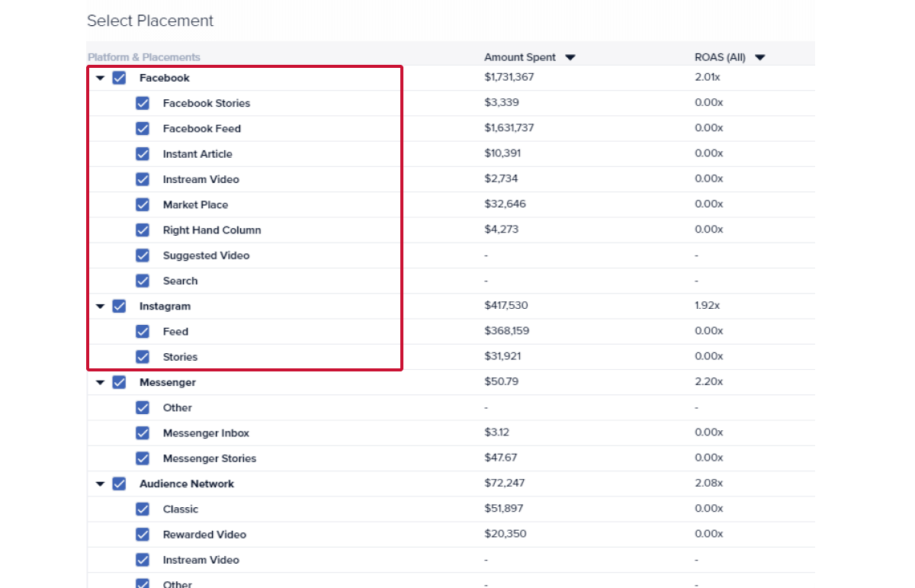The image size is (915, 588).
Task: Click the $72,247 Audience Network amount
Action: 505,483
